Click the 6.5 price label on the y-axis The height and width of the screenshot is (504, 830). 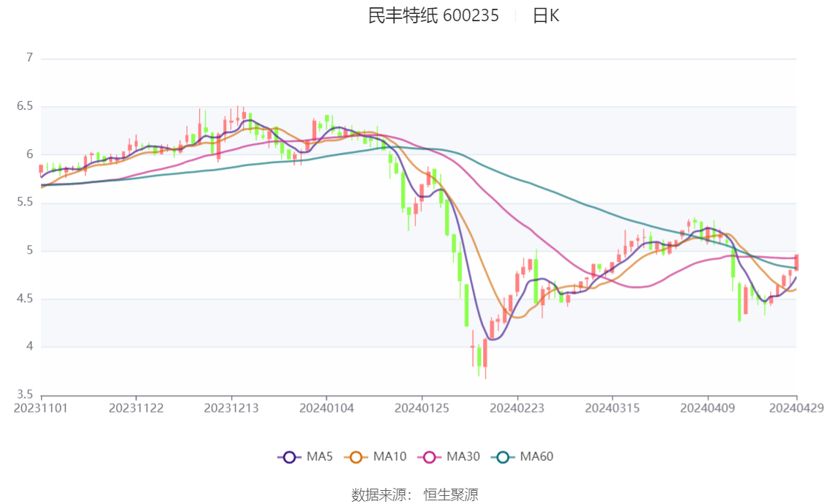coord(26,106)
